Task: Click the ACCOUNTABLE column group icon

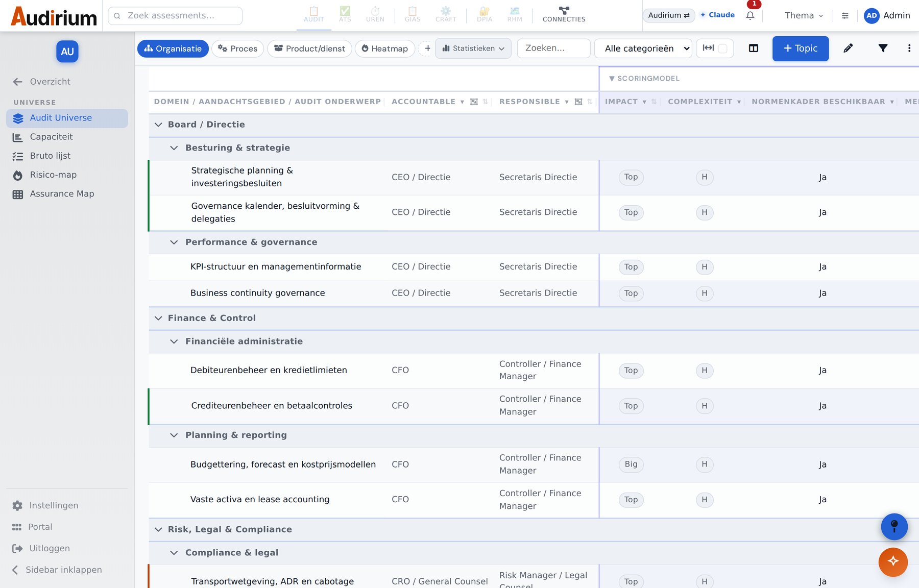Action: (x=474, y=102)
